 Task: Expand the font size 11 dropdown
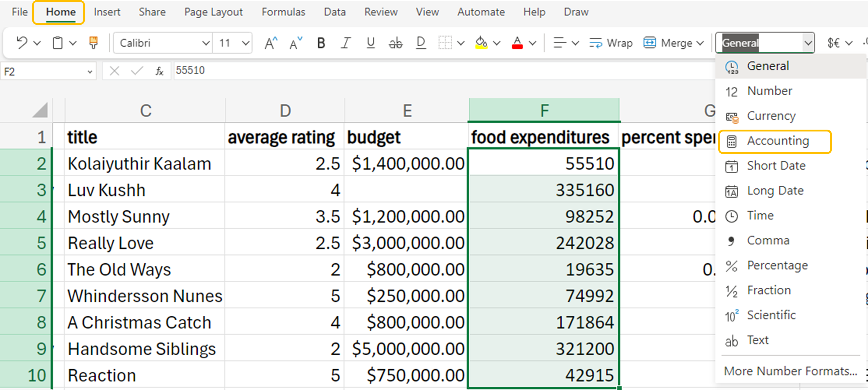(245, 43)
